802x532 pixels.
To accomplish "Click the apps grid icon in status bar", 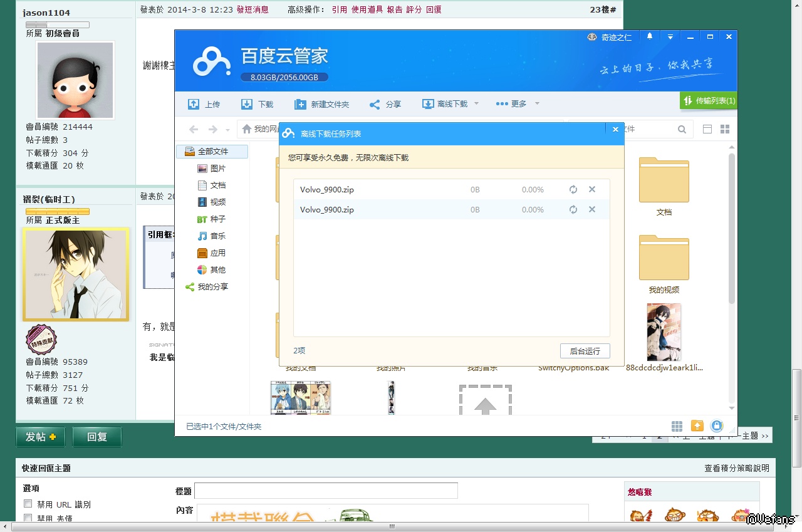I will [x=677, y=426].
